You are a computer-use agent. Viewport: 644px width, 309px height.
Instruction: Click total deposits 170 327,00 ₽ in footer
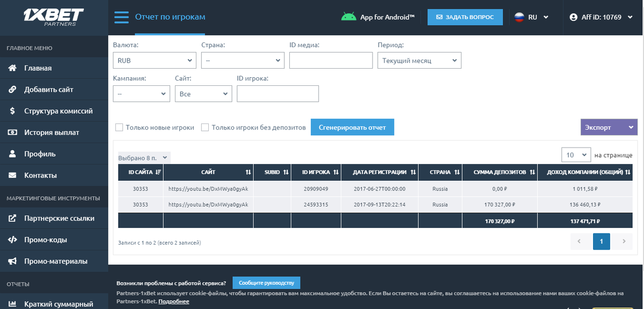pos(499,221)
